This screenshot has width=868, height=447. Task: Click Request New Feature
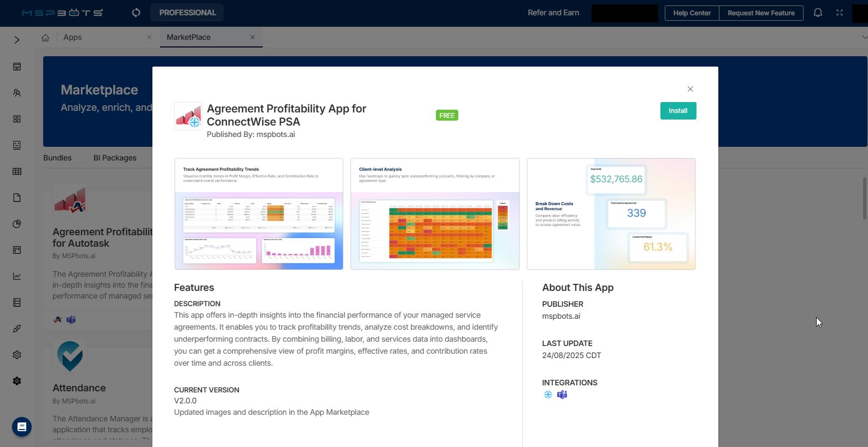pos(761,13)
